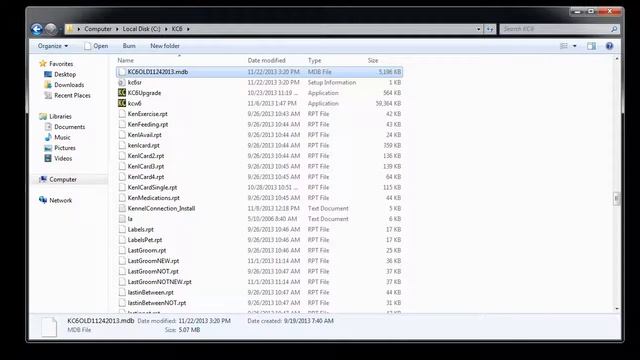Select the KenlCard3.rpt file

pyautogui.click(x=146, y=167)
